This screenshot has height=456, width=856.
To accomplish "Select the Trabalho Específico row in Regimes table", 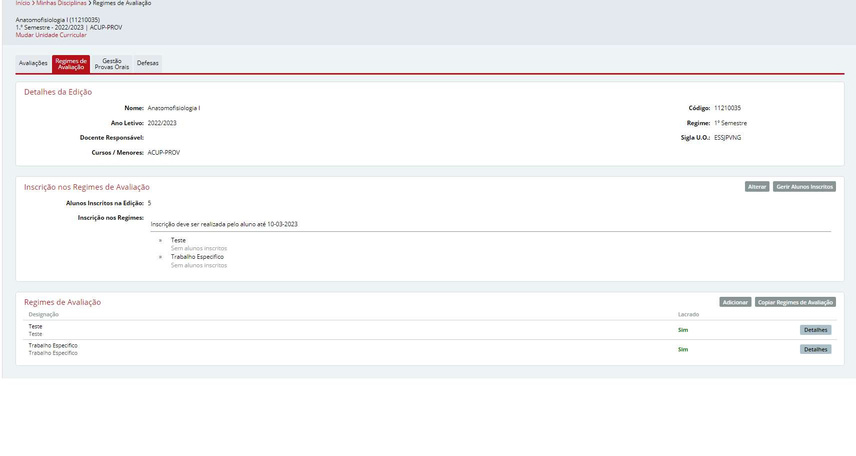I will (430, 350).
